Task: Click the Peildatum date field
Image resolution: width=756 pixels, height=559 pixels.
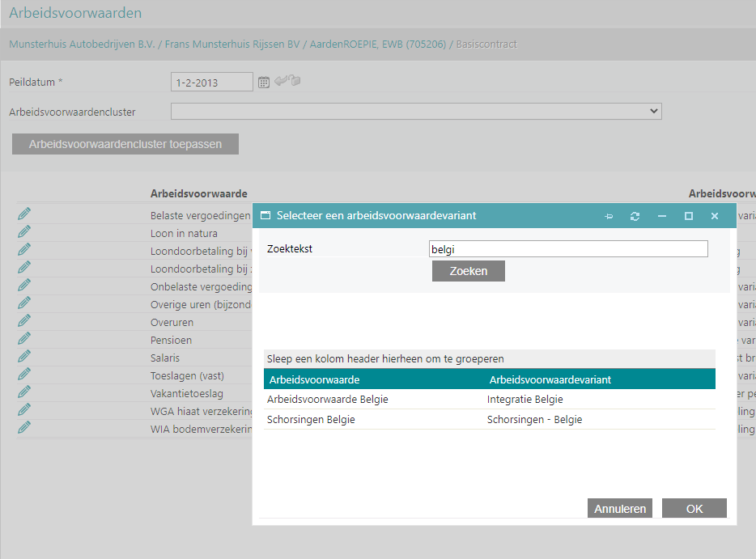Action: (x=211, y=82)
